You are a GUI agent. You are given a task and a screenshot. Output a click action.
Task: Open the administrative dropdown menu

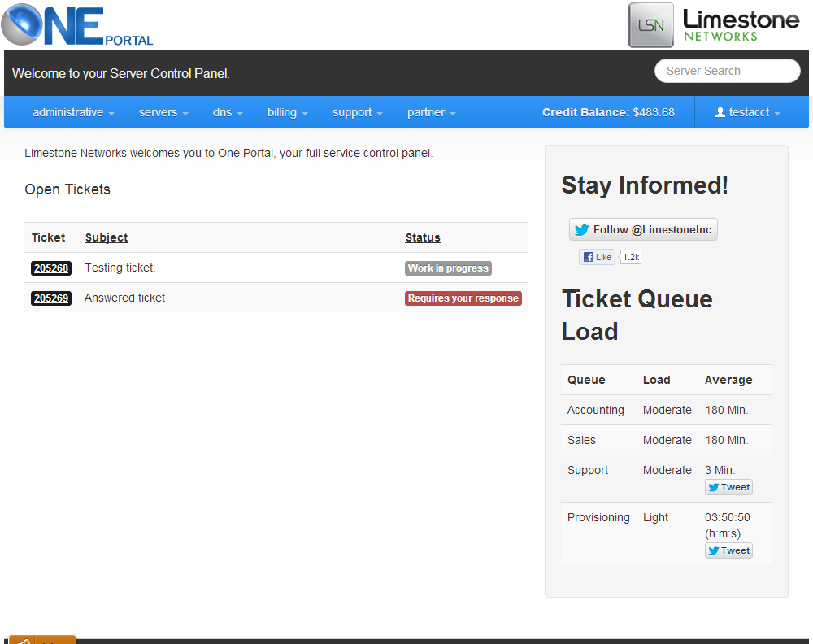click(x=73, y=112)
